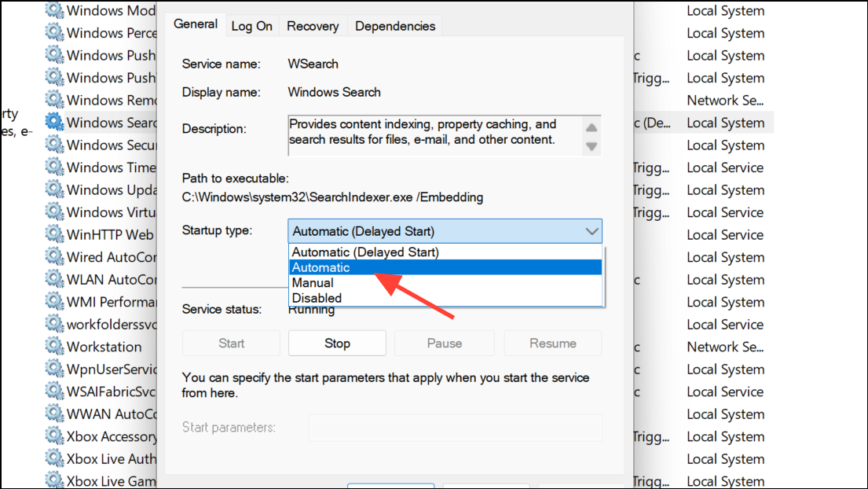Click the Xbox Live Game gear icon
The height and width of the screenshot is (489, 868).
click(x=54, y=480)
